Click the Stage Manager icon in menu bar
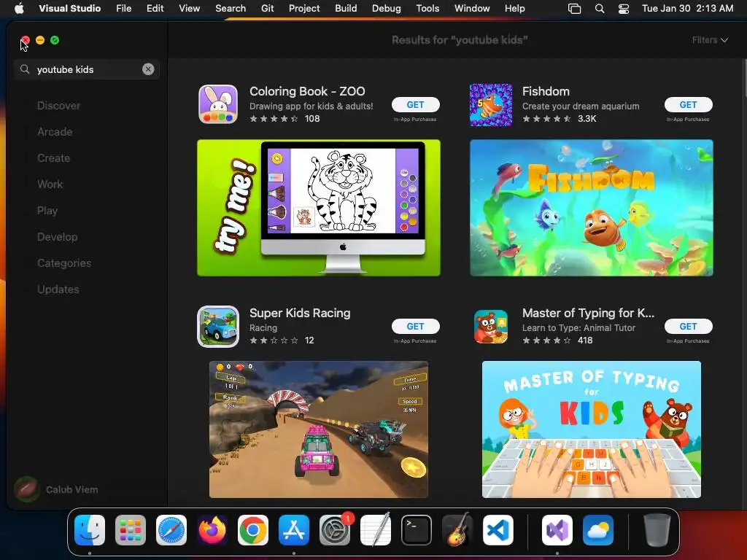Image resolution: width=747 pixels, height=560 pixels. coord(575,9)
